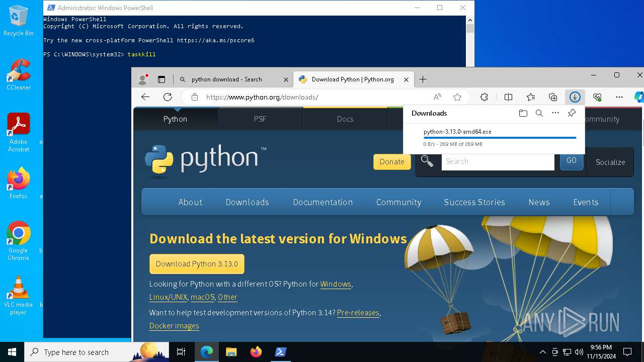View site information lock icon
644x362 pixels.
(x=195, y=97)
